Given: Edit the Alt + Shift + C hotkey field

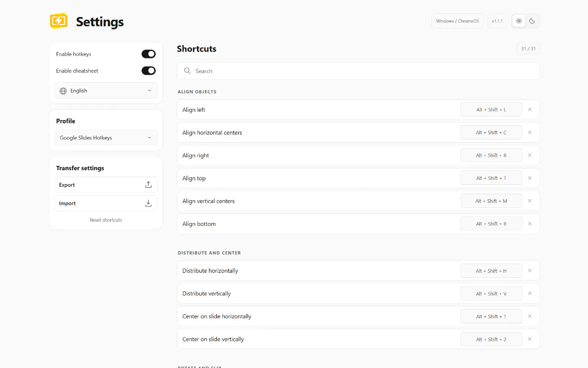Looking at the screenshot, I should pos(492,132).
